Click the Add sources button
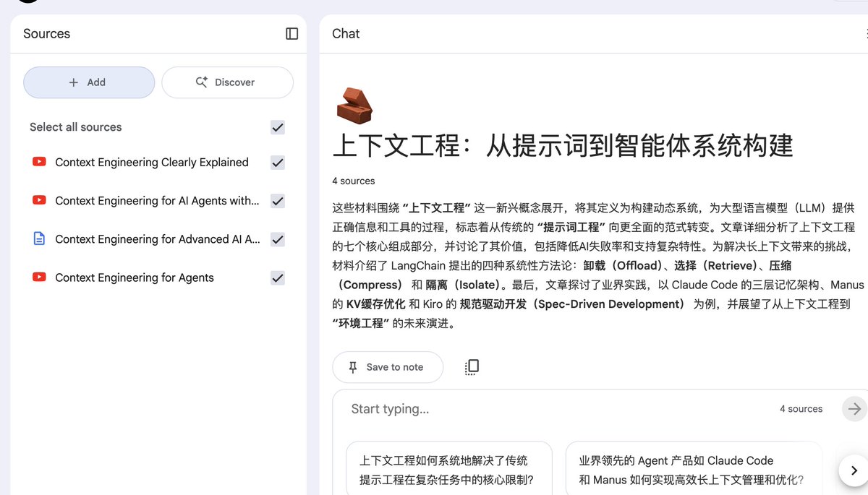The image size is (868, 495). pos(89,82)
